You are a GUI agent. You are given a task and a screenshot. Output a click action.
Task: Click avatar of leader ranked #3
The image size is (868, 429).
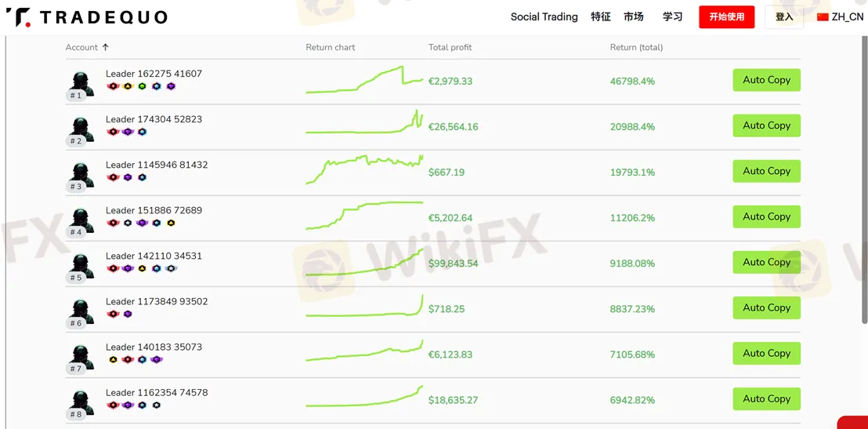click(x=80, y=173)
